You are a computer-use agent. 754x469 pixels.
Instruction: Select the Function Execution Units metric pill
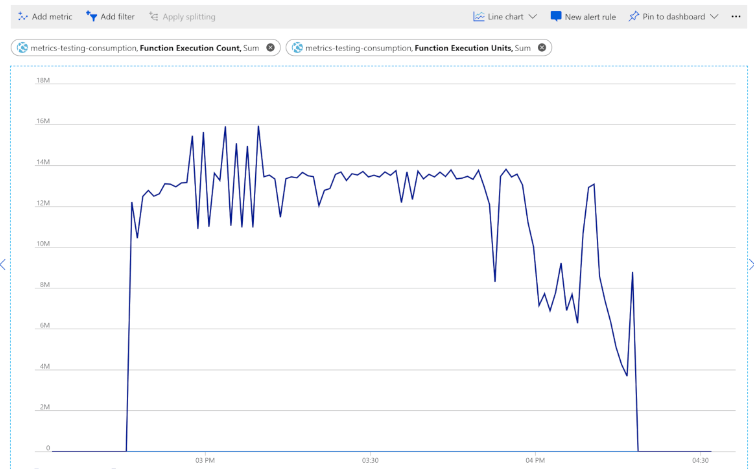419,48
